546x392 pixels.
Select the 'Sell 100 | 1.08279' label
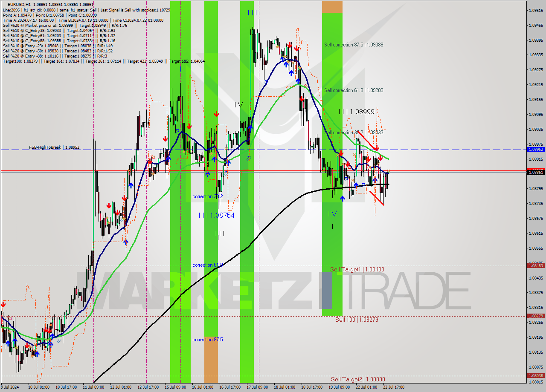[357, 320]
